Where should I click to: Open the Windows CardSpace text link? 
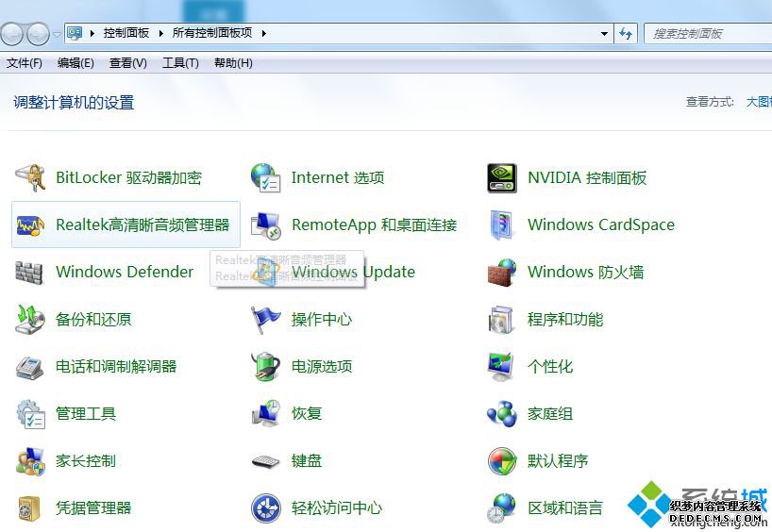click(601, 224)
